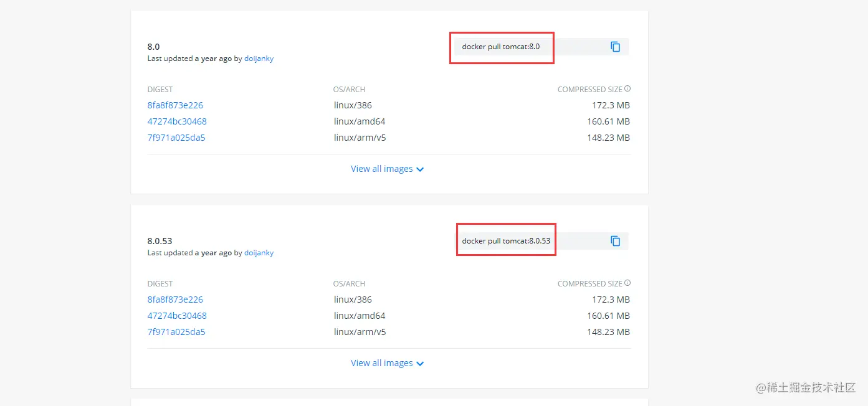Screen dimensions: 868x406
Task: Click 148.23 MB size in 8.0.53 card
Action: pyautogui.click(x=608, y=332)
